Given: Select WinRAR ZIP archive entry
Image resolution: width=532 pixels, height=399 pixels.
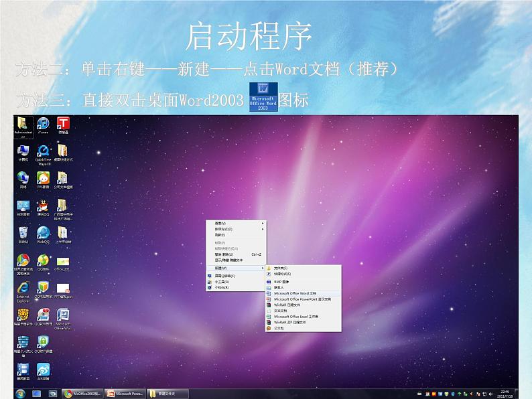Looking at the screenshot, I should [x=304, y=323].
